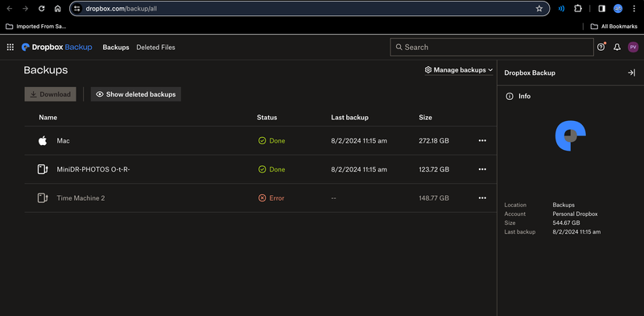Image resolution: width=644 pixels, height=316 pixels.
Task: Click the Search input field
Action: coord(492,48)
